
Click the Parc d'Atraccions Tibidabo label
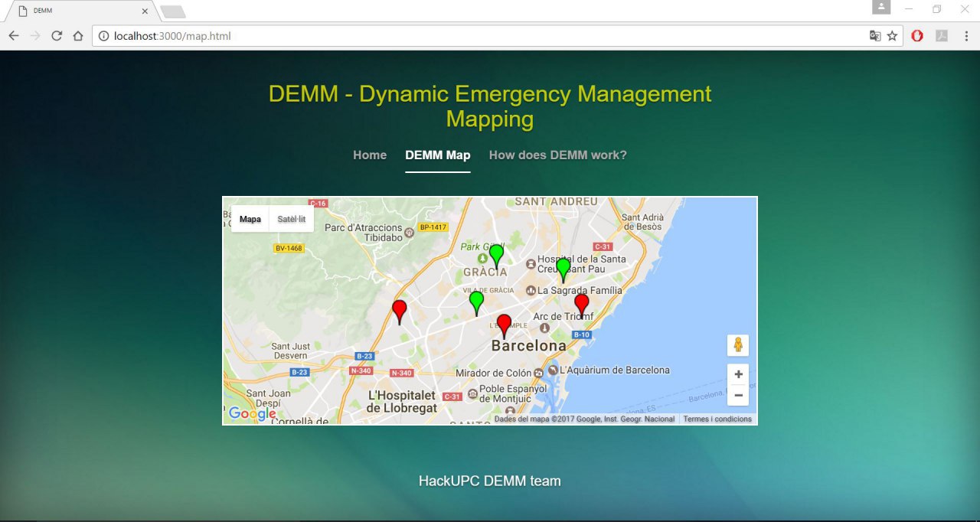point(364,232)
